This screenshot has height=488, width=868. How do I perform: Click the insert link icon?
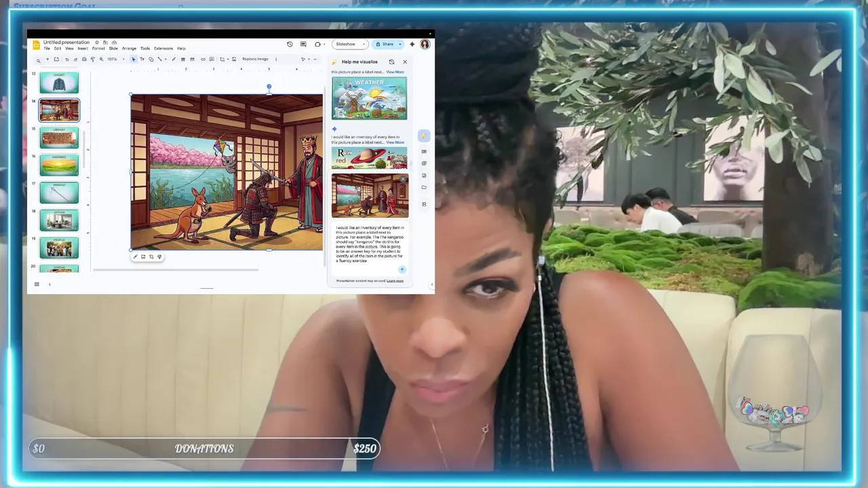click(203, 59)
